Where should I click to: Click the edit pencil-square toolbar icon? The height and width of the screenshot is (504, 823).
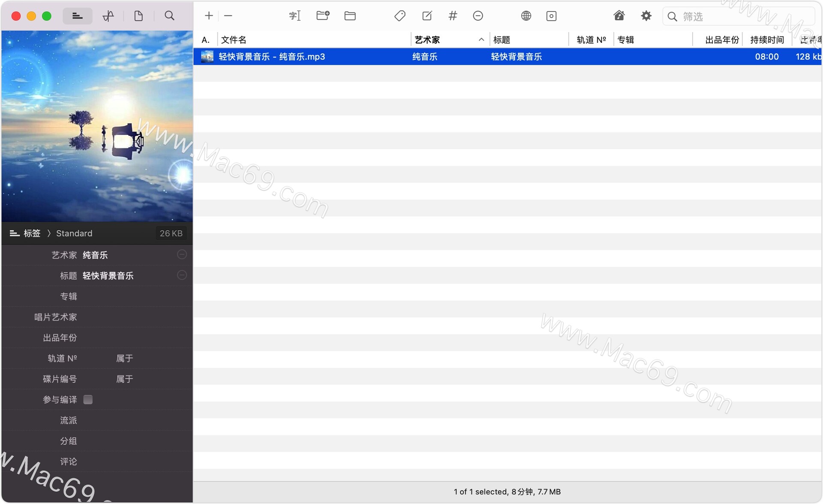point(427,16)
